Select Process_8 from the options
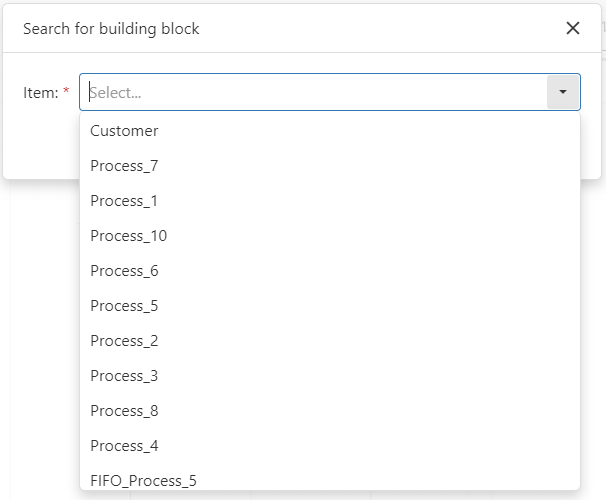The width and height of the screenshot is (606, 500). pyautogui.click(x=124, y=411)
